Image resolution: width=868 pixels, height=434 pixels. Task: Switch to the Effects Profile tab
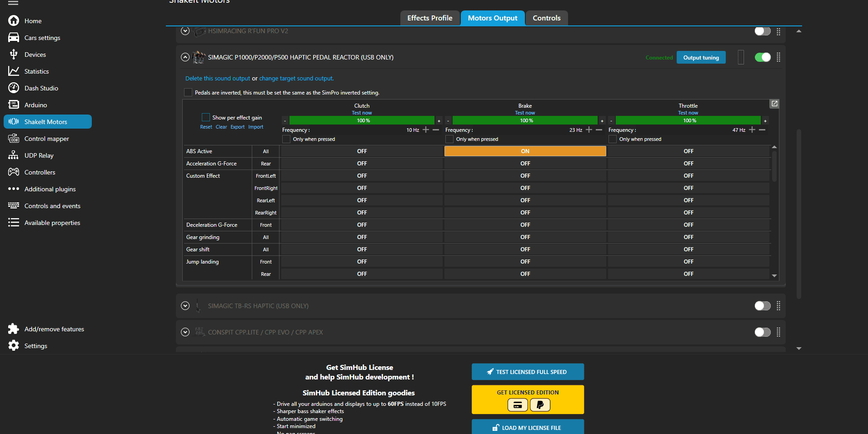[x=429, y=18]
